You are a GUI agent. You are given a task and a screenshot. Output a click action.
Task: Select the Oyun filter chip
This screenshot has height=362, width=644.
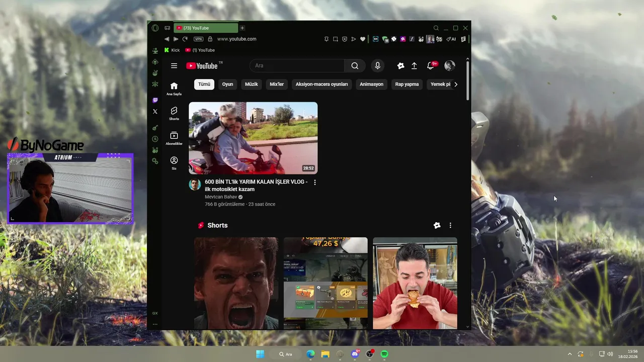point(228,84)
